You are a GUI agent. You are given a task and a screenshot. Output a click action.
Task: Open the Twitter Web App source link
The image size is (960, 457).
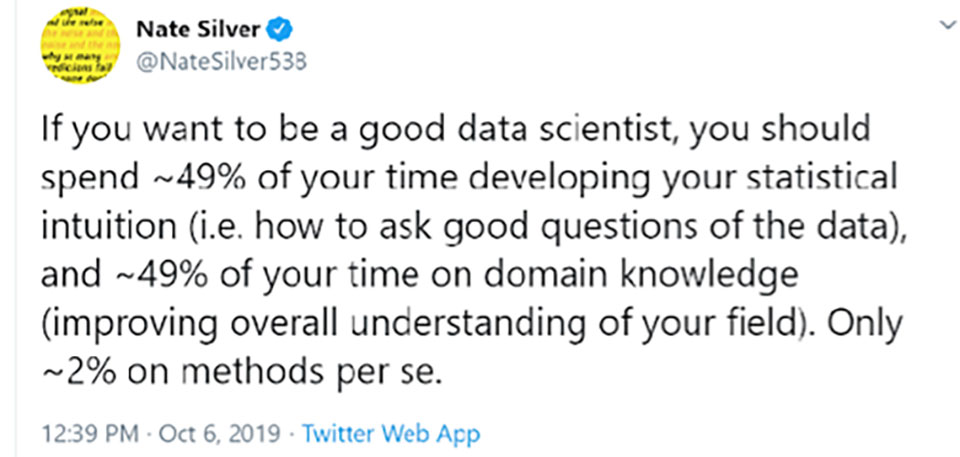coord(392,434)
